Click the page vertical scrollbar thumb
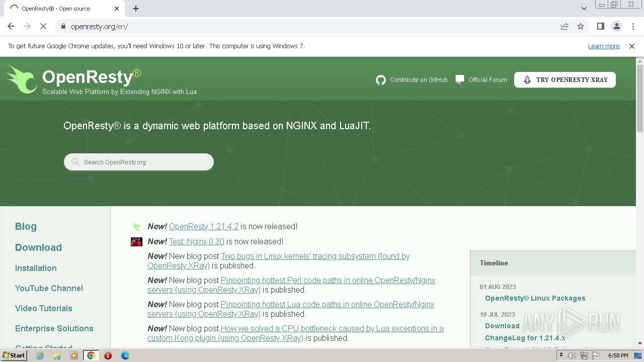This screenshot has width=644, height=362. (640, 98)
